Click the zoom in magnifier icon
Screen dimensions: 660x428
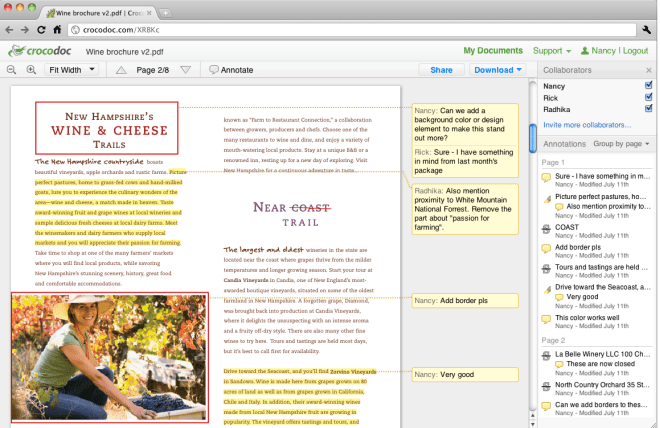(x=31, y=70)
